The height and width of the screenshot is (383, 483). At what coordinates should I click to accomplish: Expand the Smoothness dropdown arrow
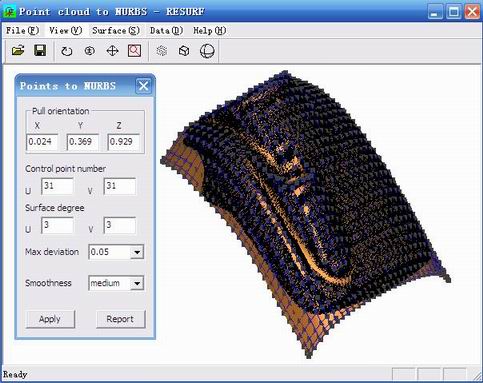[x=137, y=283]
